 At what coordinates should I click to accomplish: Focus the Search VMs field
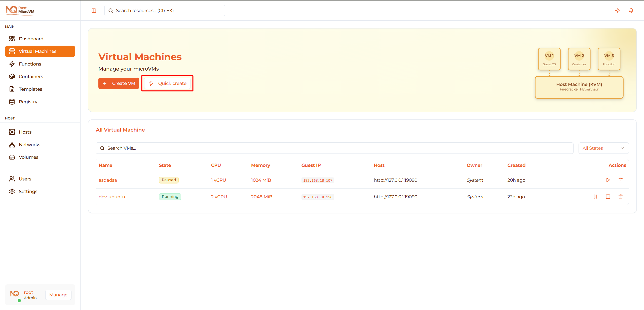pos(334,148)
